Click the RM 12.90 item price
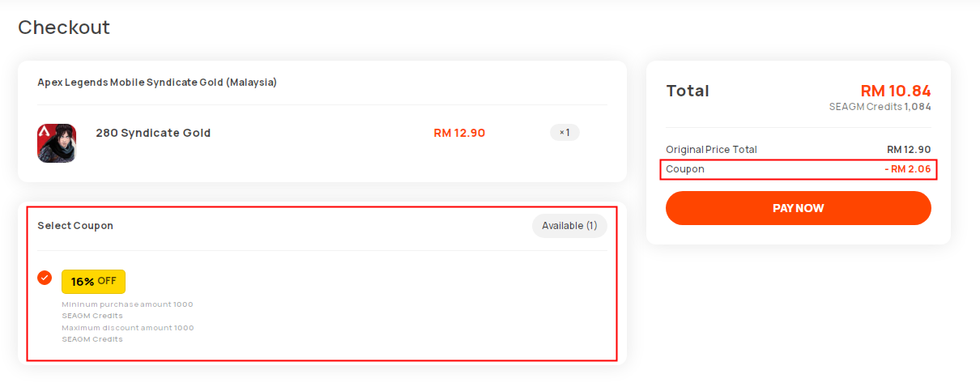The image size is (980, 387). coord(459,133)
